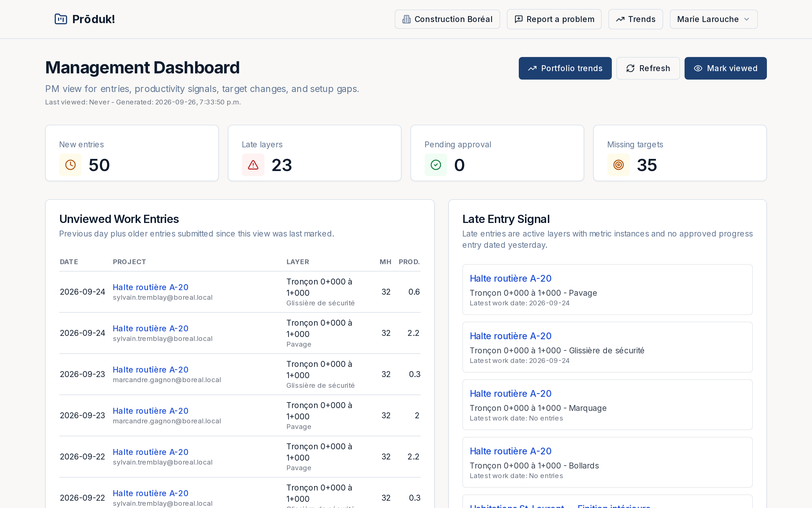Open Halte routière A-20 link for 2026-09-23 0.3 row
This screenshot has width=812, height=508.
tap(150, 370)
